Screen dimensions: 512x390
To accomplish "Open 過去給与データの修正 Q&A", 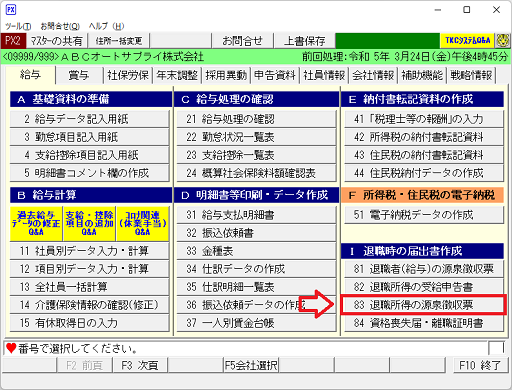I will click(x=36, y=224).
